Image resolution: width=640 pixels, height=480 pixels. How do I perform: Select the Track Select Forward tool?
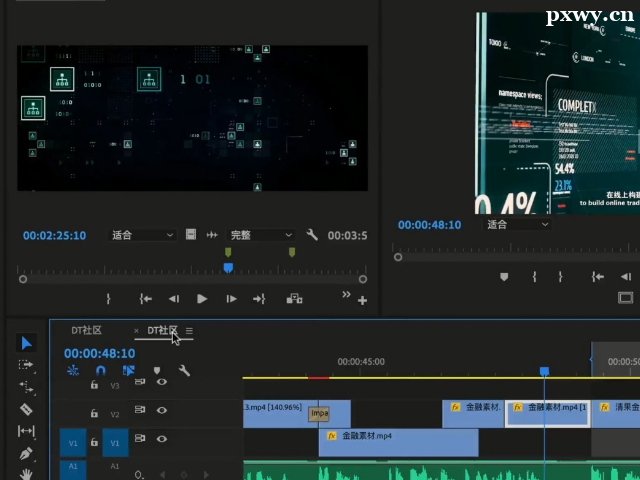click(26, 365)
